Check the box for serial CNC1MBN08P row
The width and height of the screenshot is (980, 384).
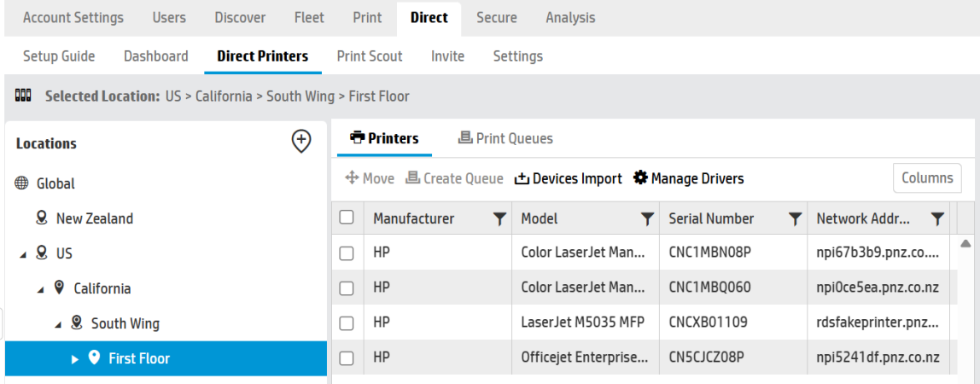(x=347, y=253)
